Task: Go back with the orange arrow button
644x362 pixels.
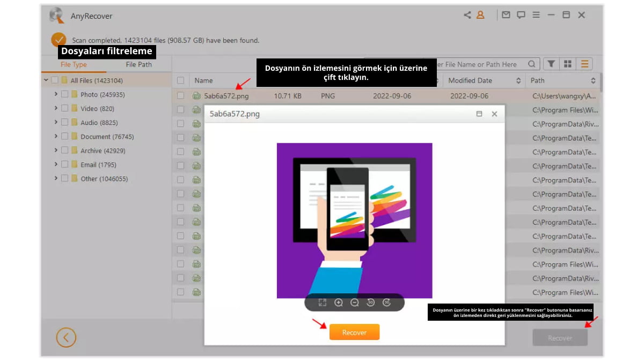Action: click(66, 337)
